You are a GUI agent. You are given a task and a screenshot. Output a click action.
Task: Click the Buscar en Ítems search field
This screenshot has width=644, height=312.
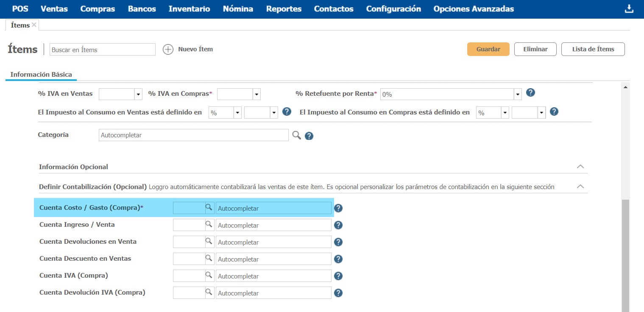point(103,50)
